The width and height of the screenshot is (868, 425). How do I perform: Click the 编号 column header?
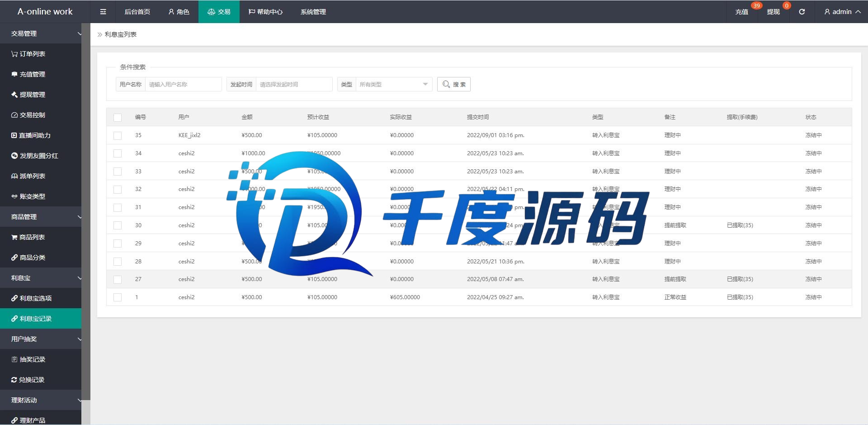tap(141, 117)
